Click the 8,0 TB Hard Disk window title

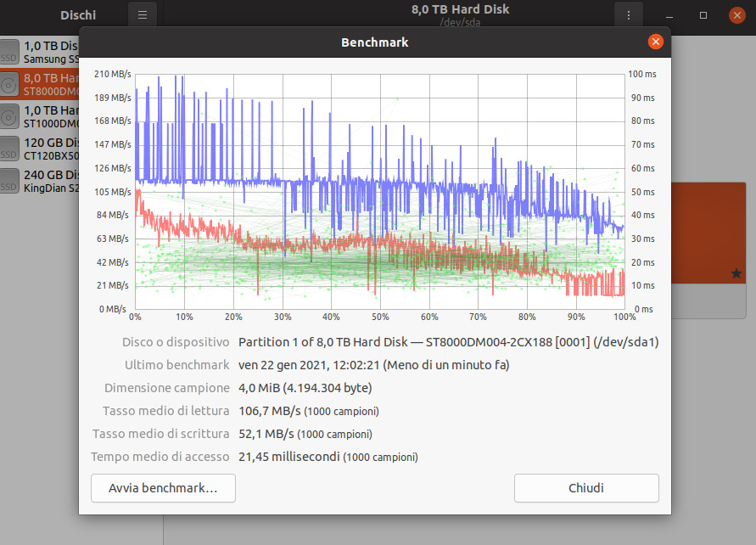tap(460, 9)
